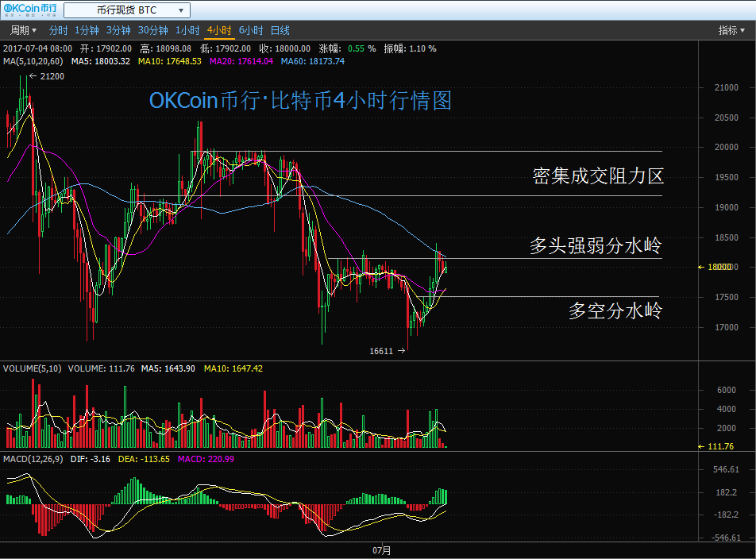Click the 18000 current price marker
The height and width of the screenshot is (559, 756).
(719, 268)
